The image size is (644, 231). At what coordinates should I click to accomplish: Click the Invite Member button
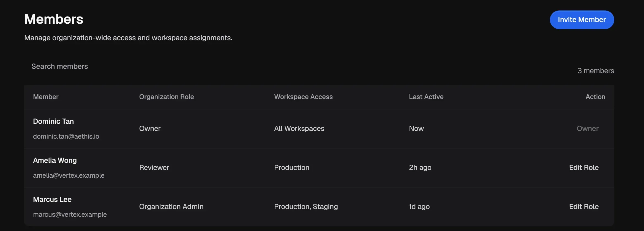pos(582,20)
